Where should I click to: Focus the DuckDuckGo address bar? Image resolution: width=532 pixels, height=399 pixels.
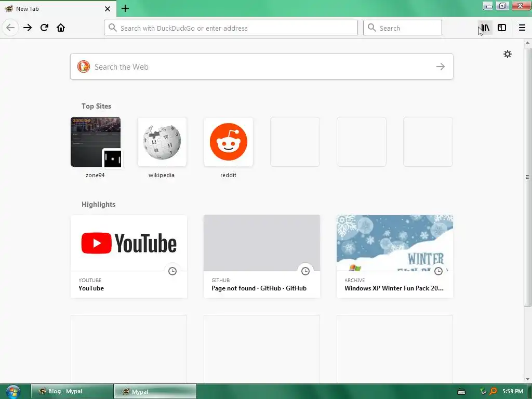(231, 28)
